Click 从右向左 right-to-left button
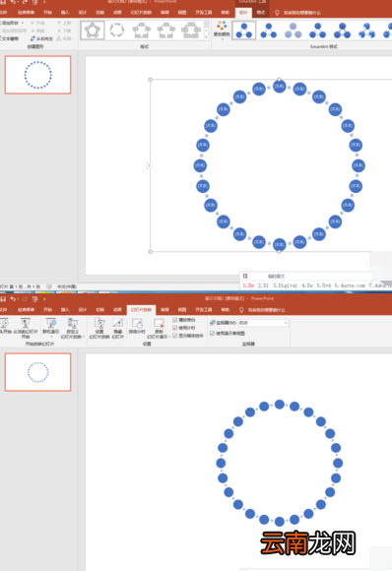Viewport: 392px width, 571px height. (41, 38)
